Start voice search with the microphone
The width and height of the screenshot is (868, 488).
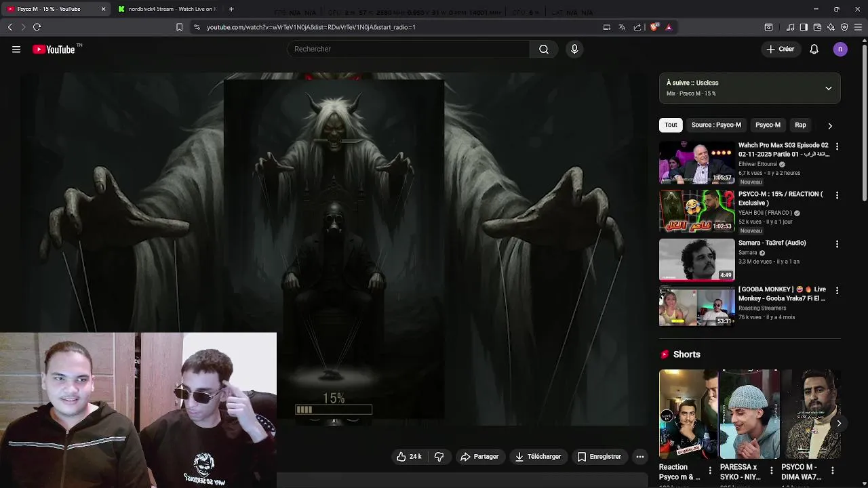point(574,49)
